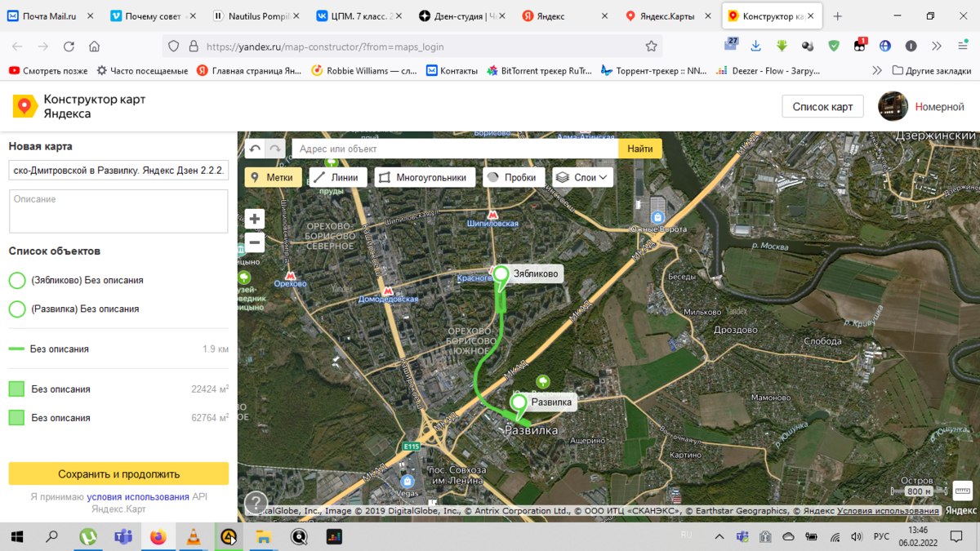The width and height of the screenshot is (980, 551).
Task: Click the map name input field
Action: 118,170
